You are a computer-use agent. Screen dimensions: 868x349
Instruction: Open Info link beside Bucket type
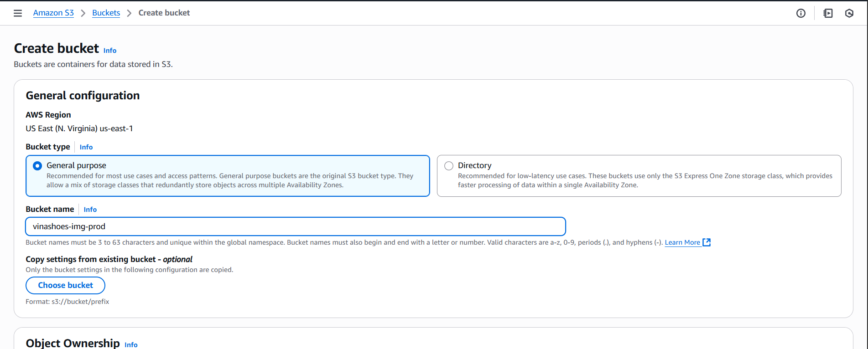tap(86, 147)
